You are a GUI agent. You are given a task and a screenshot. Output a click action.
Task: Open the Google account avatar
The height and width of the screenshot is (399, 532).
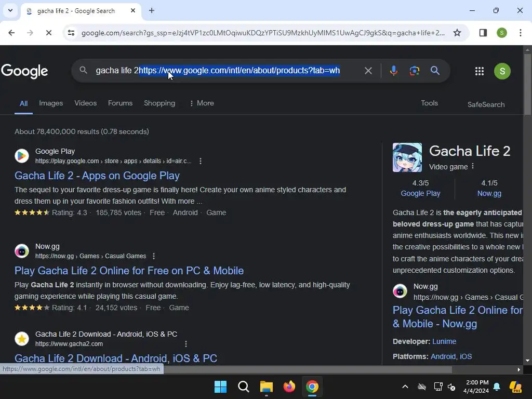502,71
